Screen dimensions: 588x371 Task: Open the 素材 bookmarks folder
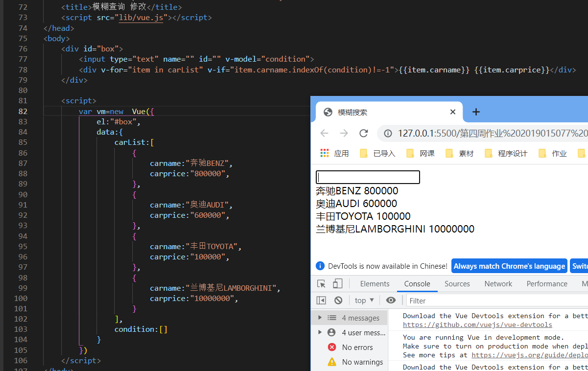[x=459, y=153]
